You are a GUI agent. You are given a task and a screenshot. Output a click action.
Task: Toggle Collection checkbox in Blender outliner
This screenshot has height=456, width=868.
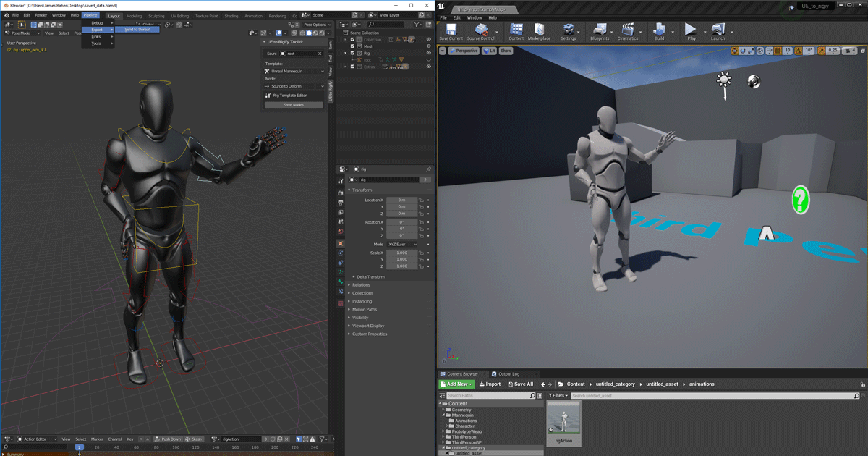pos(353,39)
